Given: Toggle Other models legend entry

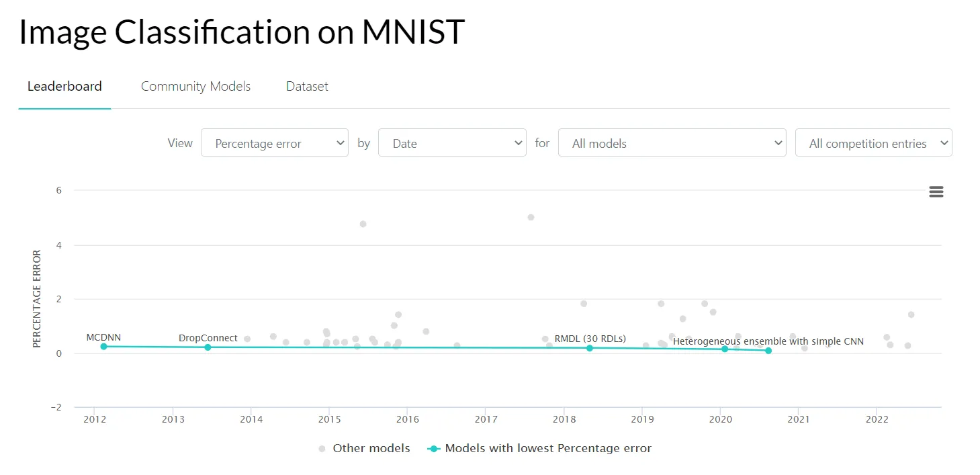Looking at the screenshot, I should 364,448.
